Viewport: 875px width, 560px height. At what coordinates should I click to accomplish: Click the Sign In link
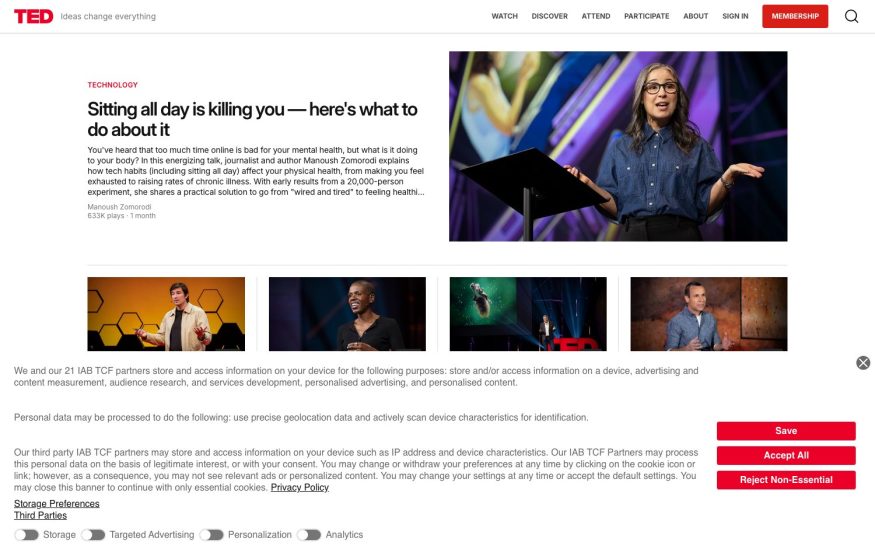(x=735, y=16)
